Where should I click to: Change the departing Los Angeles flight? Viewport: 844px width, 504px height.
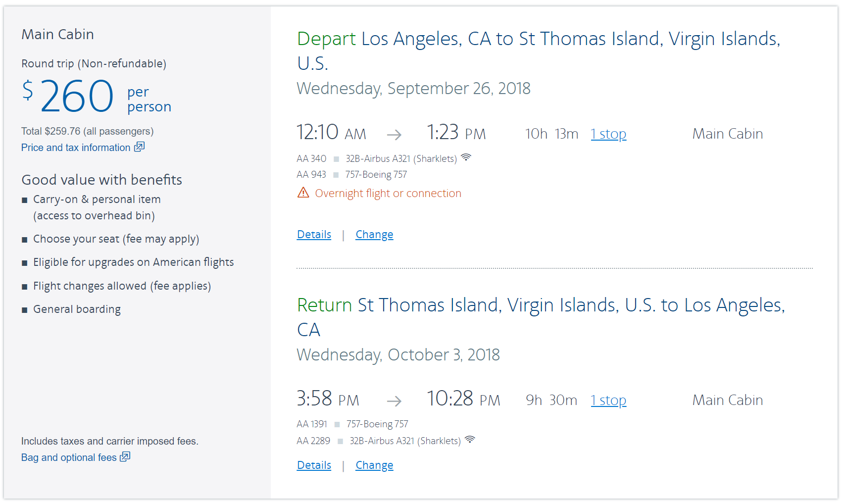pyautogui.click(x=374, y=235)
